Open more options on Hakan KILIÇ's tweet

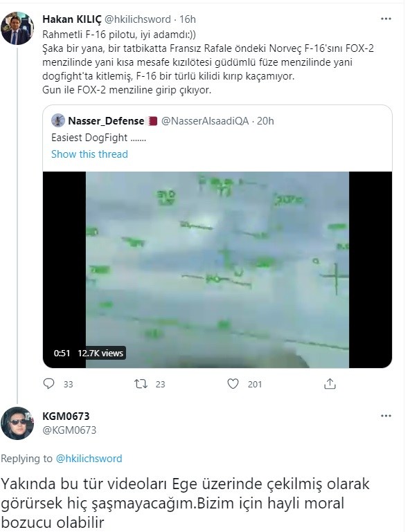384,19
